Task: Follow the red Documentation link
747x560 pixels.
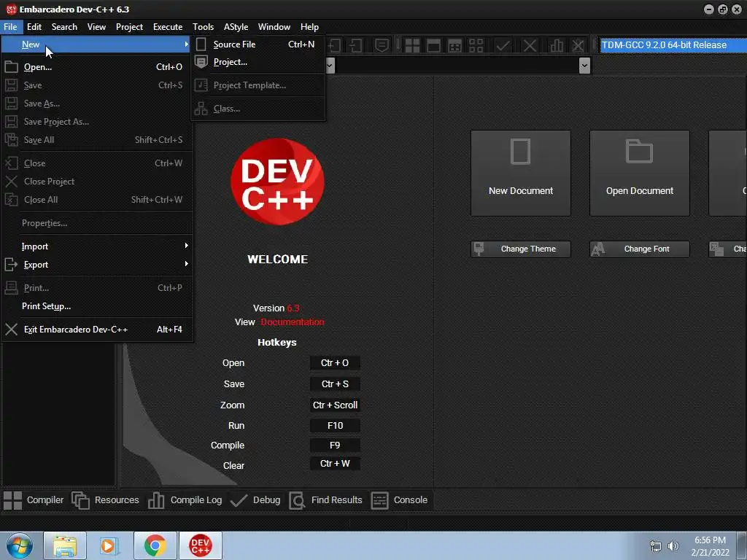Action: (293, 322)
